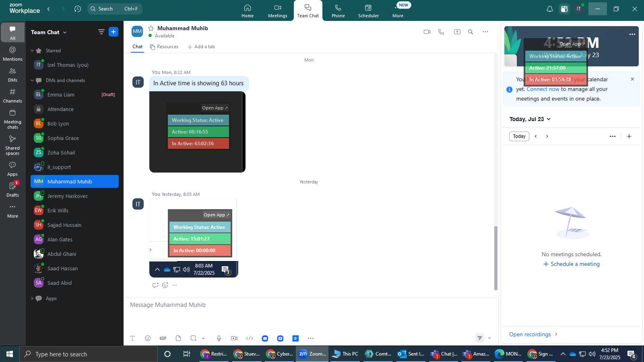
Task: Collapse the DMs and channels section
Action: [x=32, y=80]
